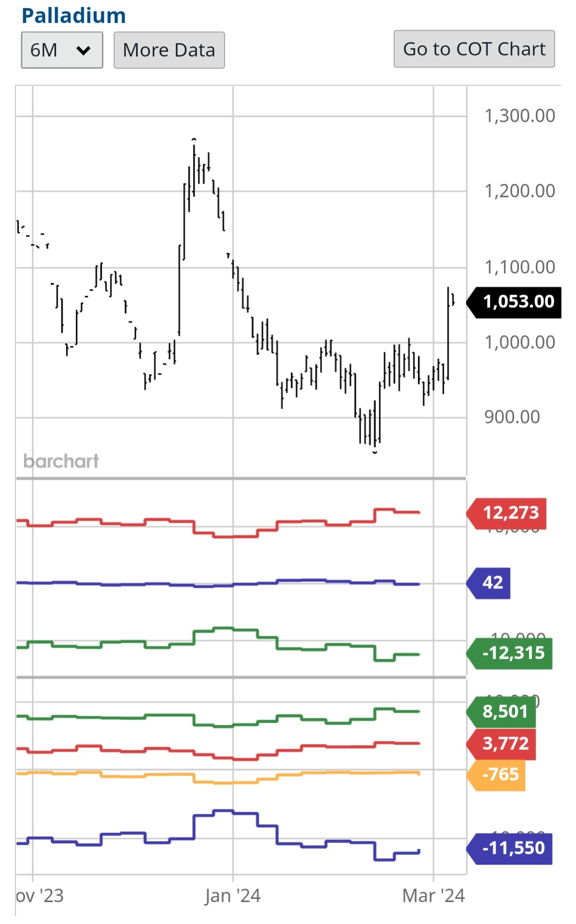Click Go to COT Chart button
The width and height of the screenshot is (576, 924).
tap(474, 49)
